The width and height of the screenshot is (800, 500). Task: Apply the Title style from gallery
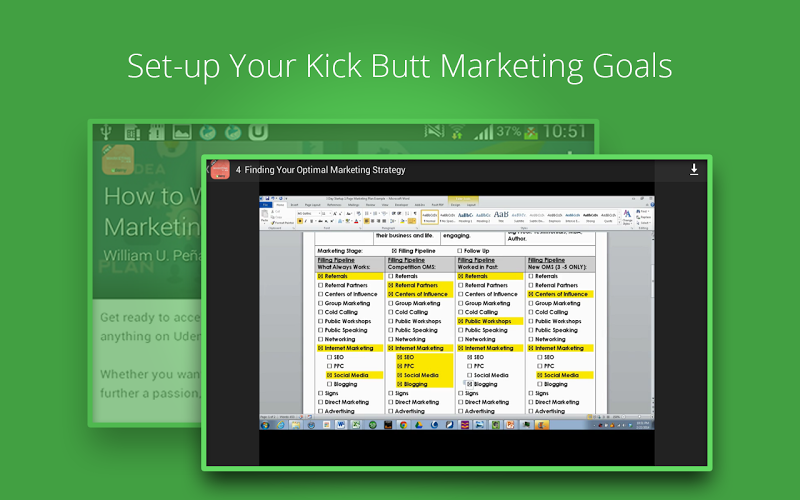501,217
